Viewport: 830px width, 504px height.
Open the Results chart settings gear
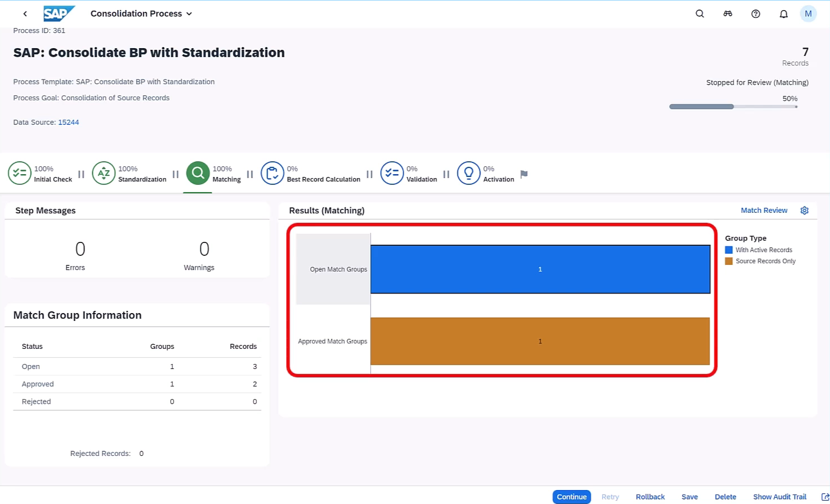[804, 210]
